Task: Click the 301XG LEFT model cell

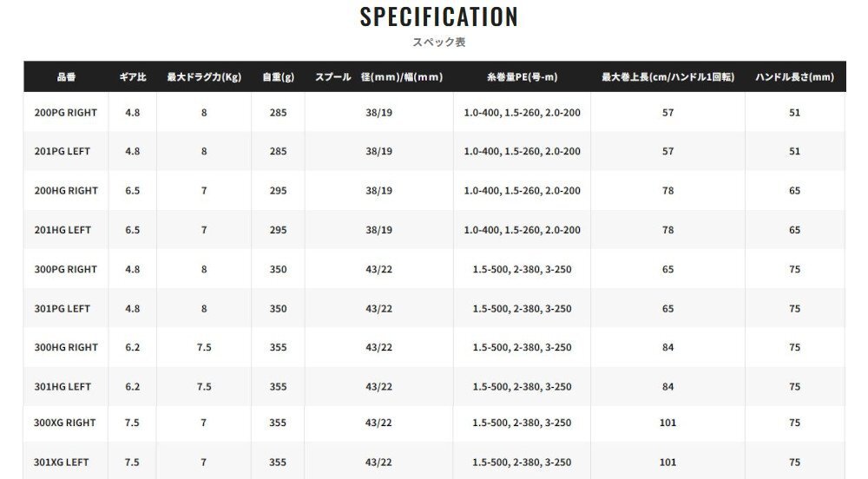Action: point(62,463)
